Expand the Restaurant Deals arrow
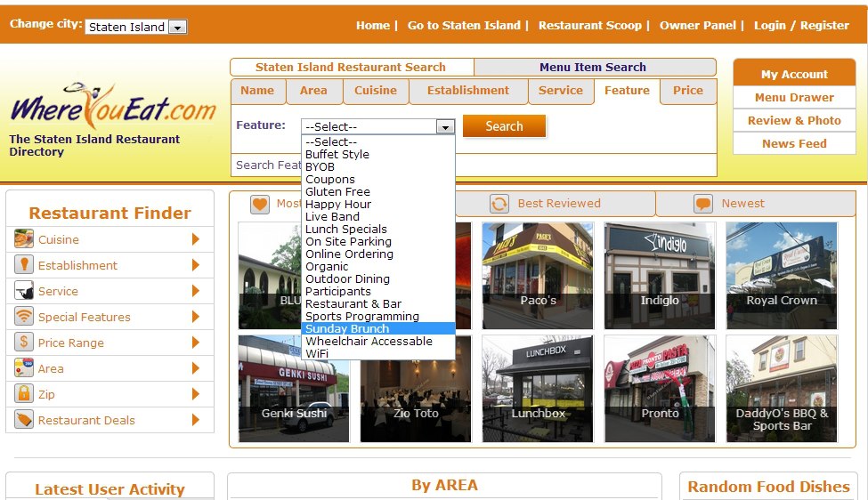 (195, 420)
